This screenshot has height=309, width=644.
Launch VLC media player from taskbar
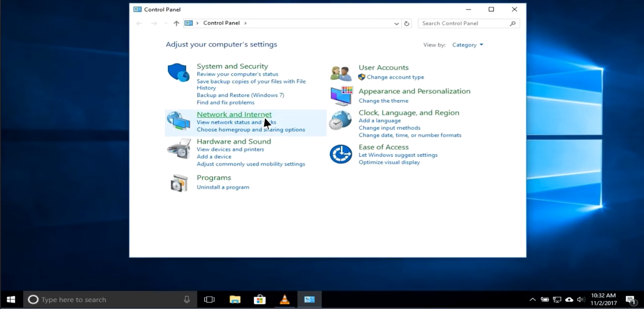(285, 300)
